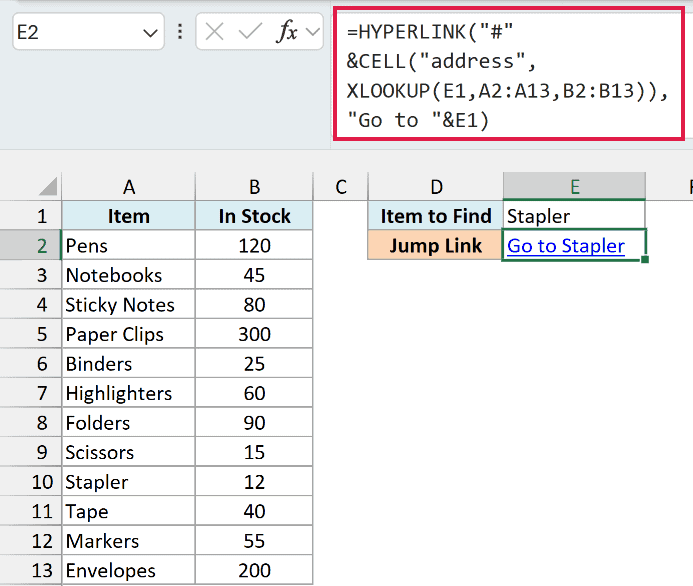This screenshot has height=586, width=693.
Task: Select row 10 header
Action: coord(30,482)
